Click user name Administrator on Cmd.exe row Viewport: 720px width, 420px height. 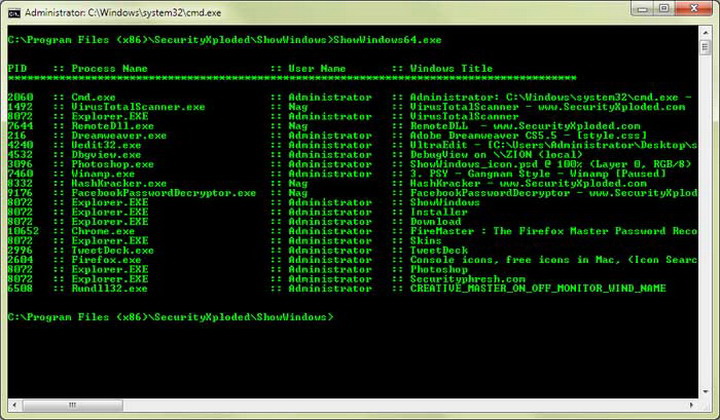coord(330,97)
